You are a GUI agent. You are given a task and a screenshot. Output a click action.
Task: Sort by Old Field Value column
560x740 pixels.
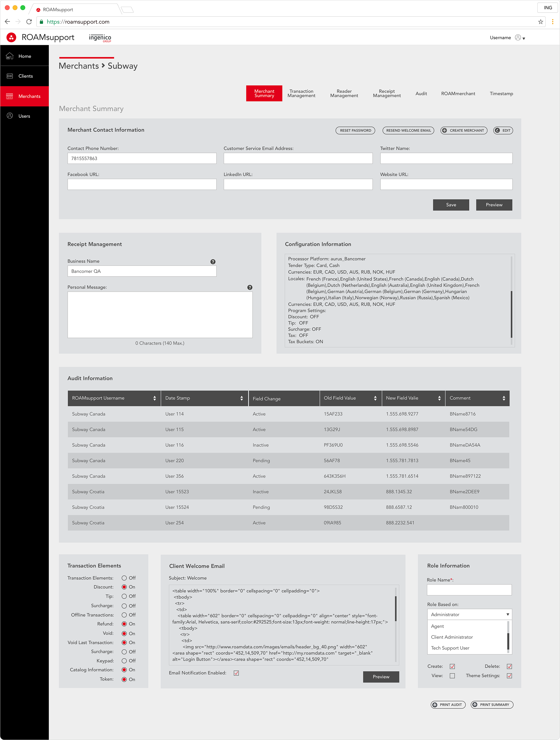[375, 398]
